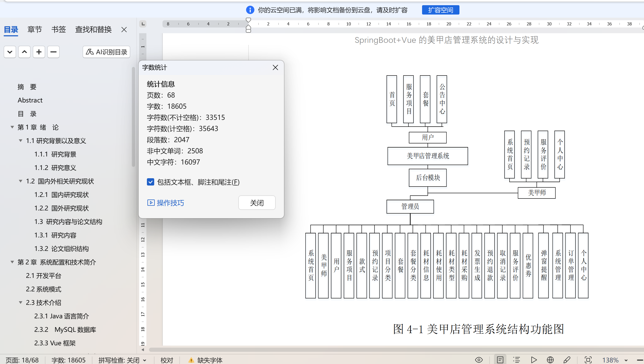Viewport: 644px width, 364px height.
Task: Open the 拼写检查 dropdown arrow
Action: point(145,360)
